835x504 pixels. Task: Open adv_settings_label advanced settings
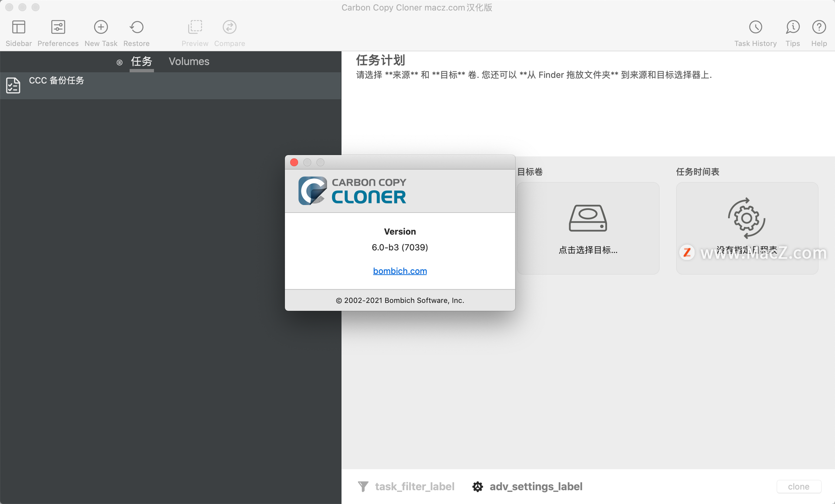click(536, 487)
